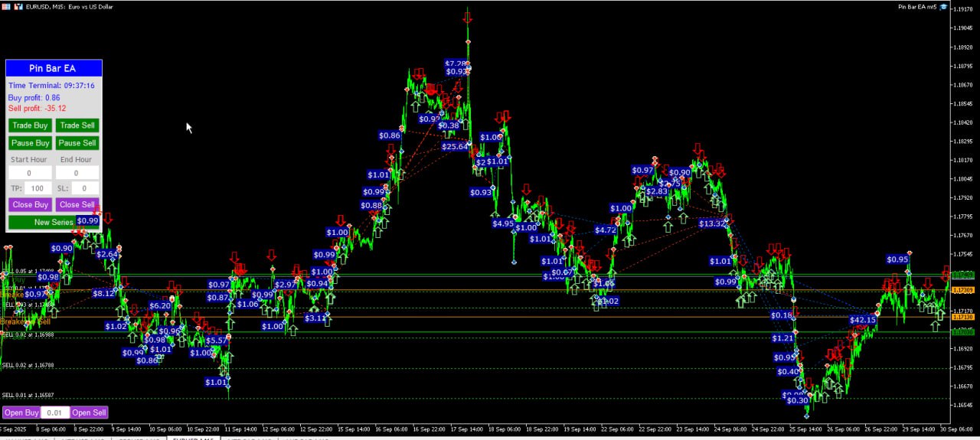Click the SELL 0.02 at 1.16988 level label

click(x=28, y=334)
